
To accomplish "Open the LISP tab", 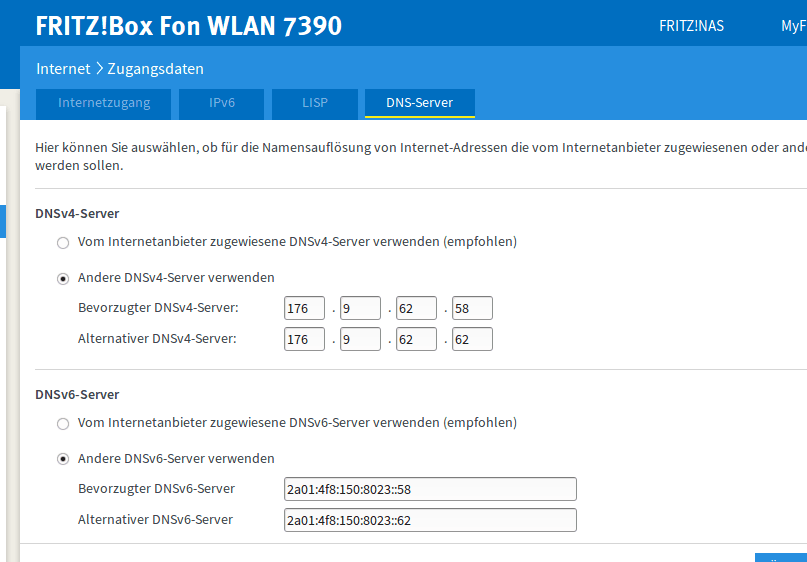I will click(314, 103).
